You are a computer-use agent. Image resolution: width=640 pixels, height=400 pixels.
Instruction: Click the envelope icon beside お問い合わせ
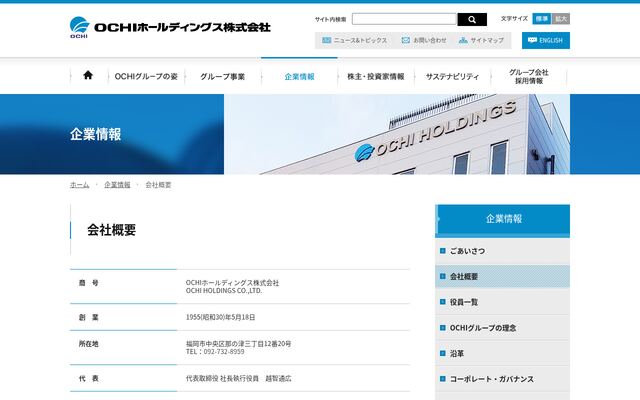pyautogui.click(x=406, y=40)
